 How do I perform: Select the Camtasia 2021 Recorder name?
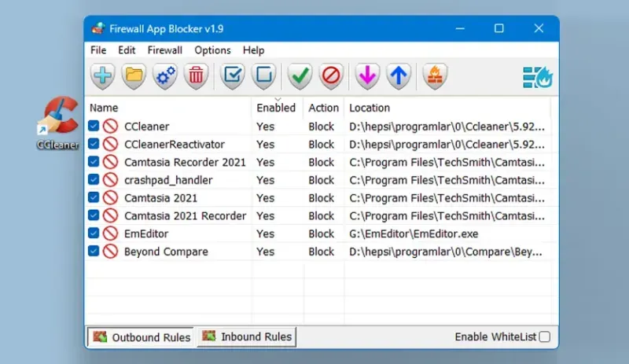point(186,216)
